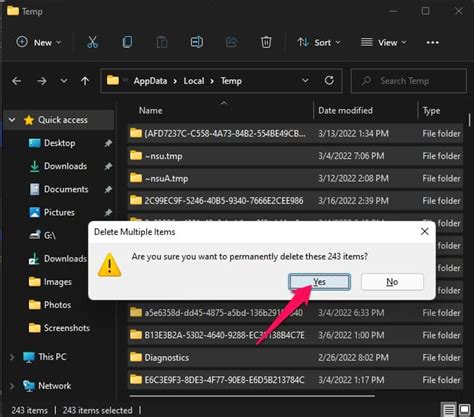Select the E6C3E9F3-8DE3 folder
This screenshot has height=417, width=474.
click(x=295, y=380)
